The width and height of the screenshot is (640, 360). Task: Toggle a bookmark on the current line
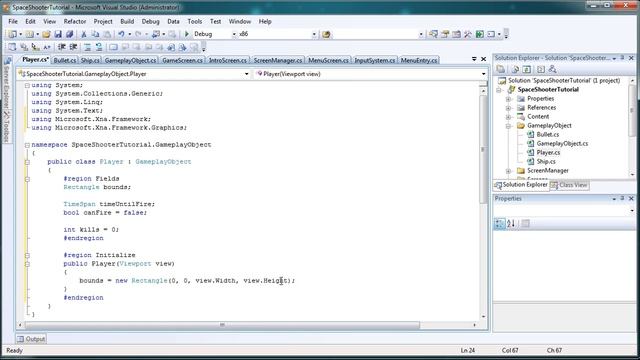pyautogui.click(x=113, y=47)
